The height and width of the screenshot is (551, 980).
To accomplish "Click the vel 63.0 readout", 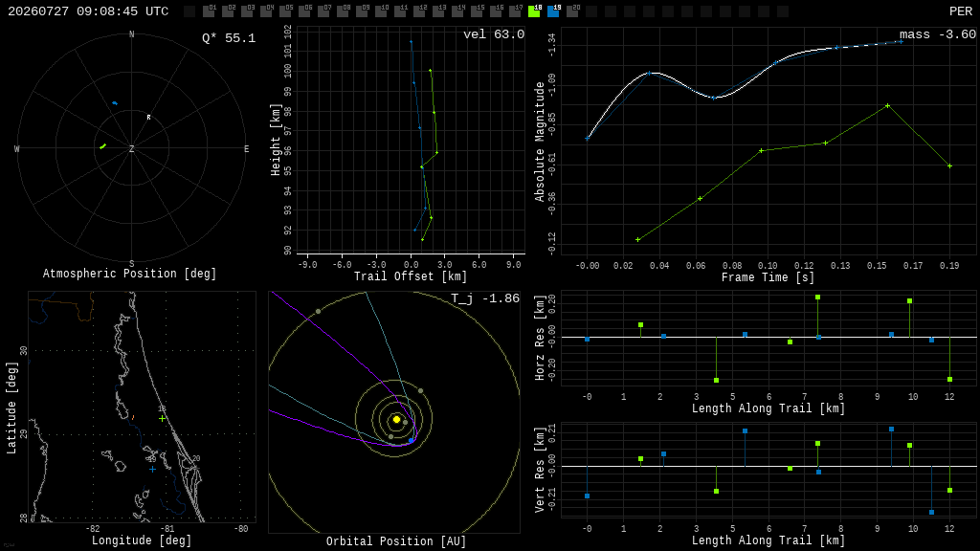I will click(494, 34).
